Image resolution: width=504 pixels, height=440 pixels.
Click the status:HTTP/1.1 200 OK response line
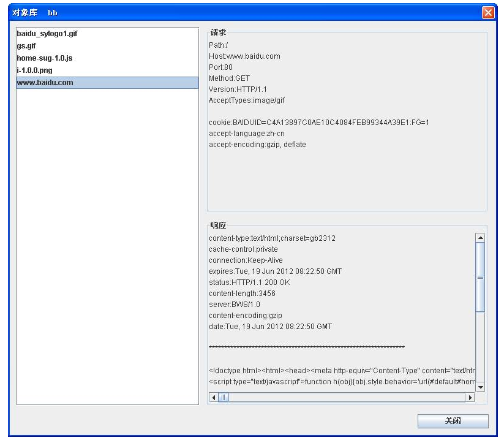tap(249, 283)
